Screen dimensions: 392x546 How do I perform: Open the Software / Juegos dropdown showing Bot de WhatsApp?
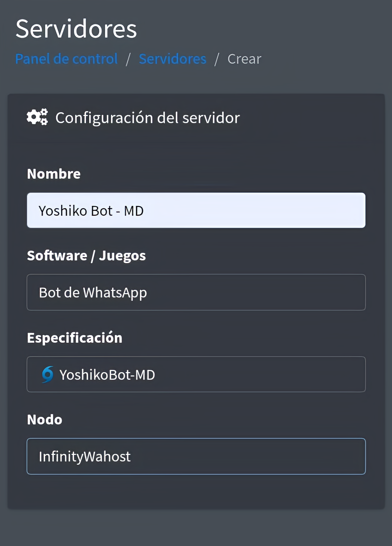tap(196, 292)
